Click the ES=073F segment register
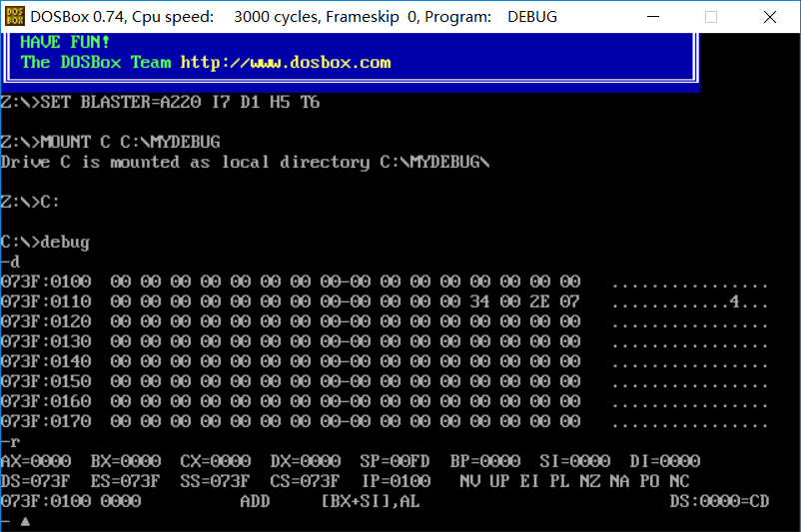Viewport: 801px width, 532px height. point(126,481)
